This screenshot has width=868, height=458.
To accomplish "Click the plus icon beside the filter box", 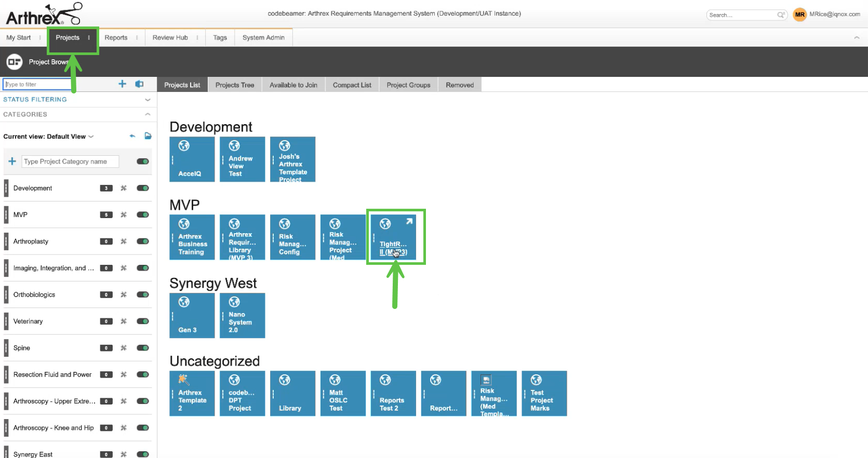I will pos(122,84).
